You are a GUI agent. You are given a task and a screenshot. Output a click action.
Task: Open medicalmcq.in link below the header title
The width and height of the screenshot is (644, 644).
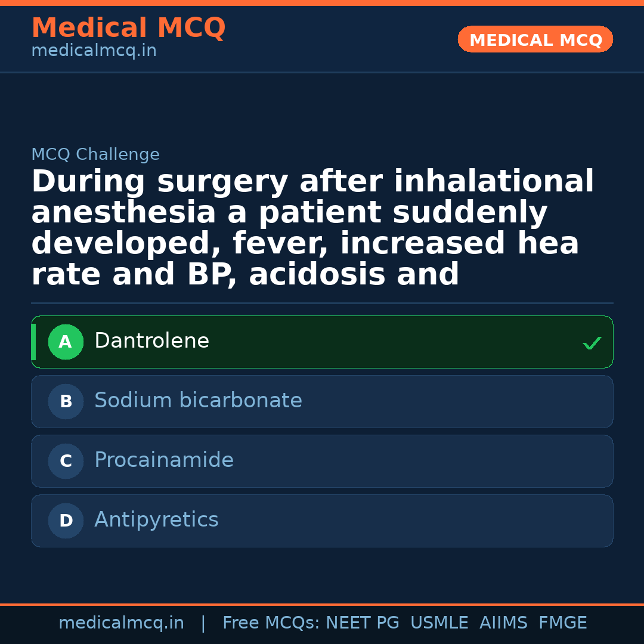click(x=94, y=51)
